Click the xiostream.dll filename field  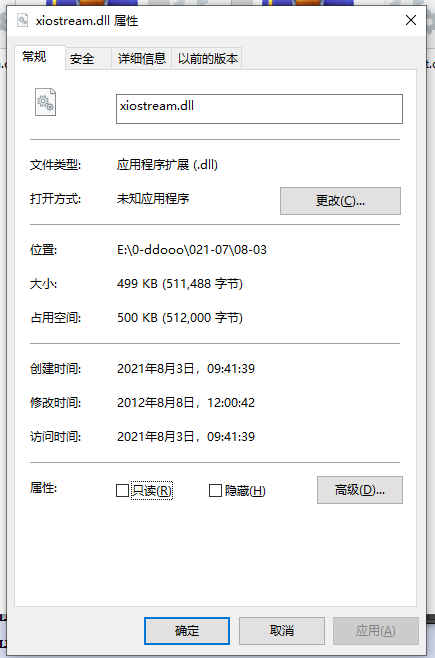tap(259, 109)
